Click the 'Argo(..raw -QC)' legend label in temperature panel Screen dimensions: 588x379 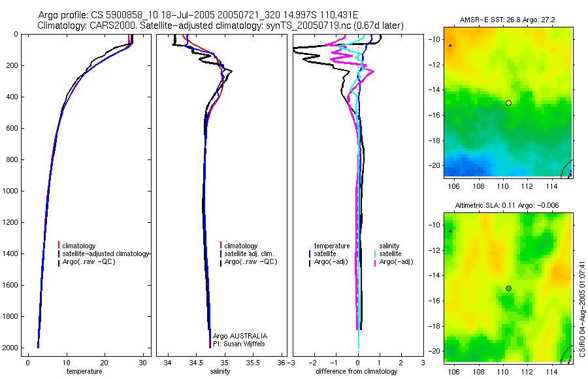point(88,261)
